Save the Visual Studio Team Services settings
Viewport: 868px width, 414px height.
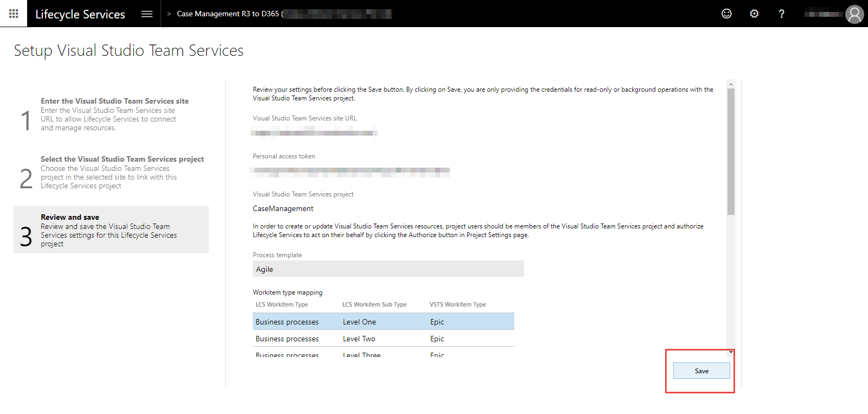click(701, 371)
